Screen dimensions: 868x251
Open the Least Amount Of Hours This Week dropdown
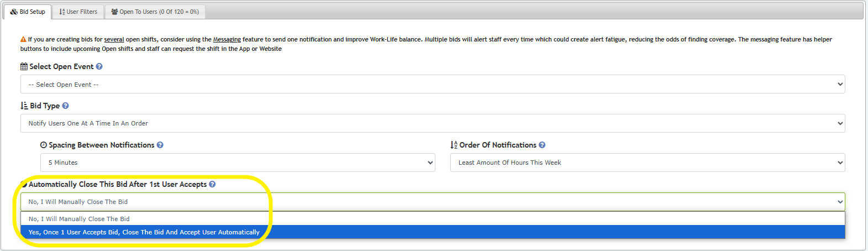click(x=648, y=163)
